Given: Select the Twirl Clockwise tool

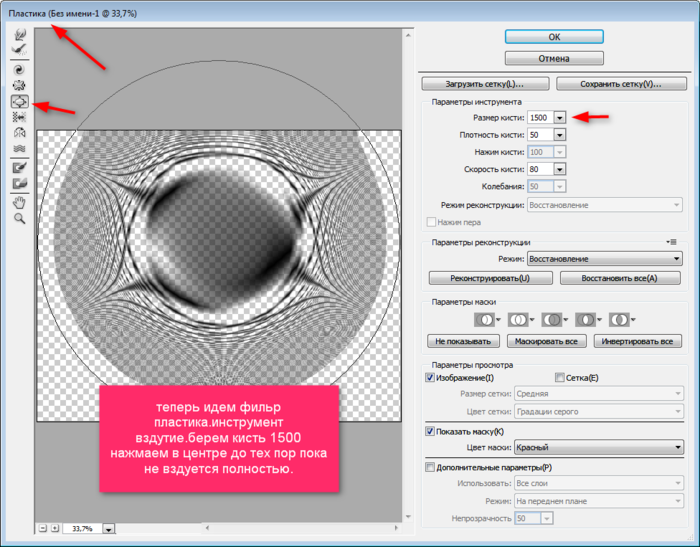Looking at the screenshot, I should tap(19, 70).
